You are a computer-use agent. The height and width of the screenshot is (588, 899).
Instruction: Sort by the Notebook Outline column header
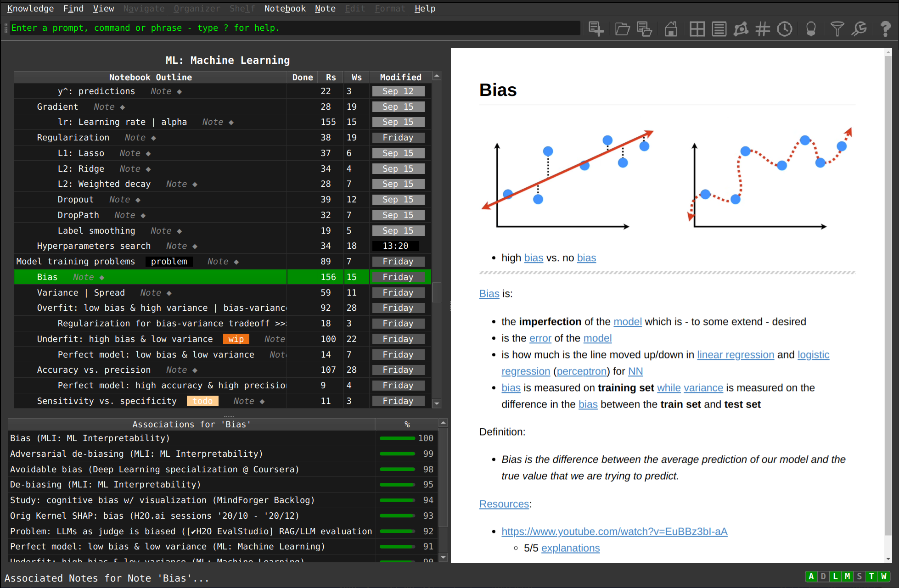point(151,77)
